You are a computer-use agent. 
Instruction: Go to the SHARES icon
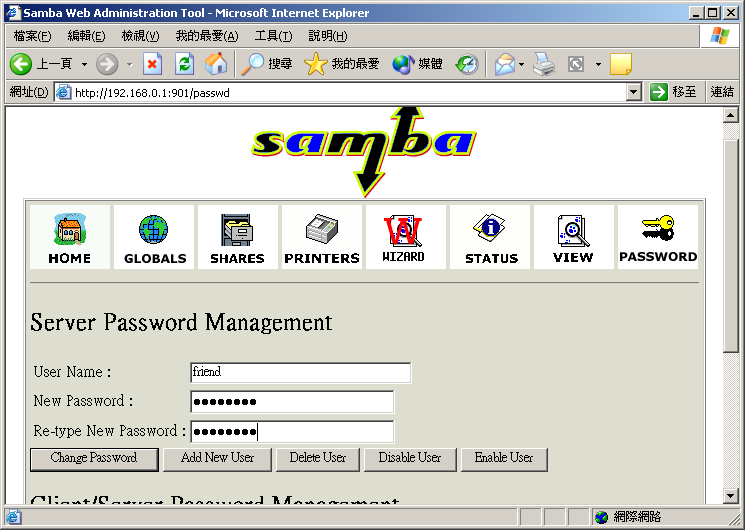click(237, 238)
